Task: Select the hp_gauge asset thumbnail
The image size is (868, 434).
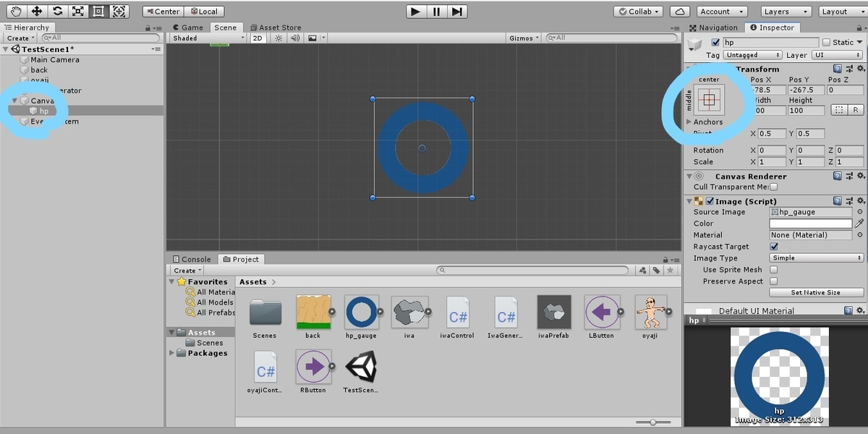Action: tap(362, 312)
